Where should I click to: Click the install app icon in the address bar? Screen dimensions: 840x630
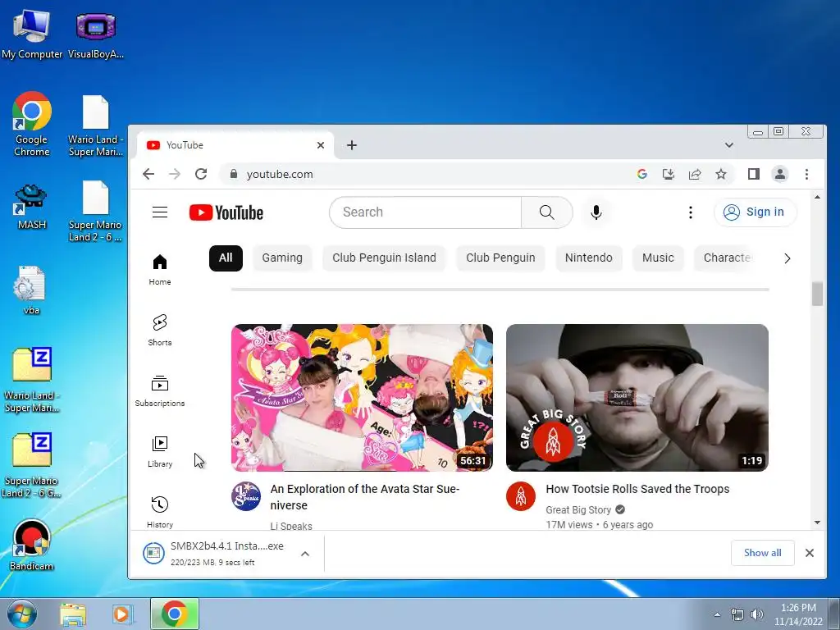click(668, 174)
